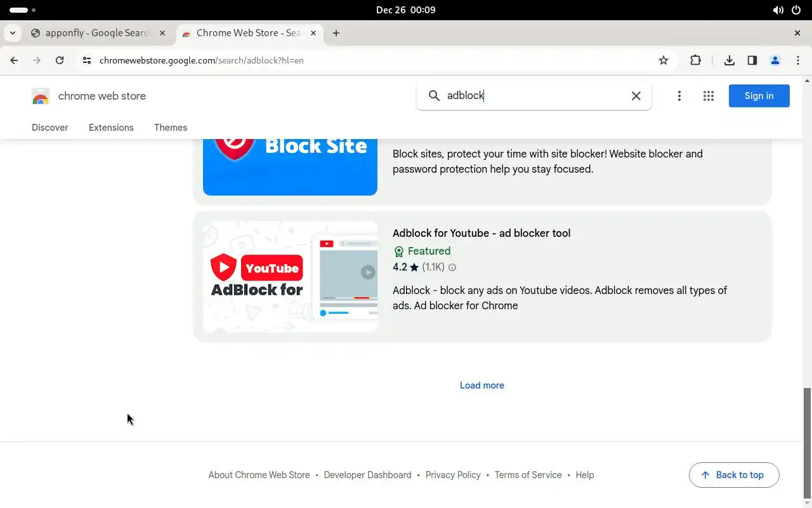Open the Developer Dashboard link
This screenshot has width=812, height=508.
tap(367, 475)
